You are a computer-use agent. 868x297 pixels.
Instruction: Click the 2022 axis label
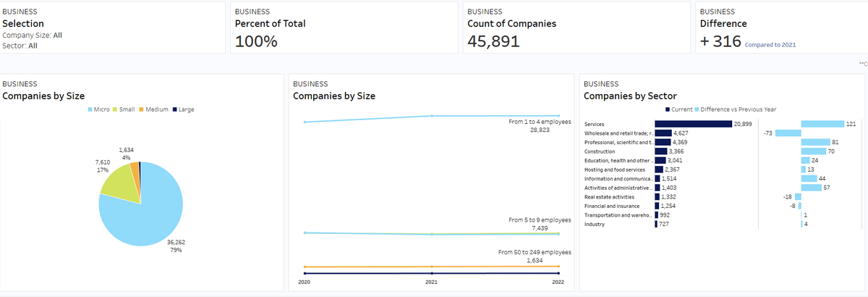coord(558,281)
